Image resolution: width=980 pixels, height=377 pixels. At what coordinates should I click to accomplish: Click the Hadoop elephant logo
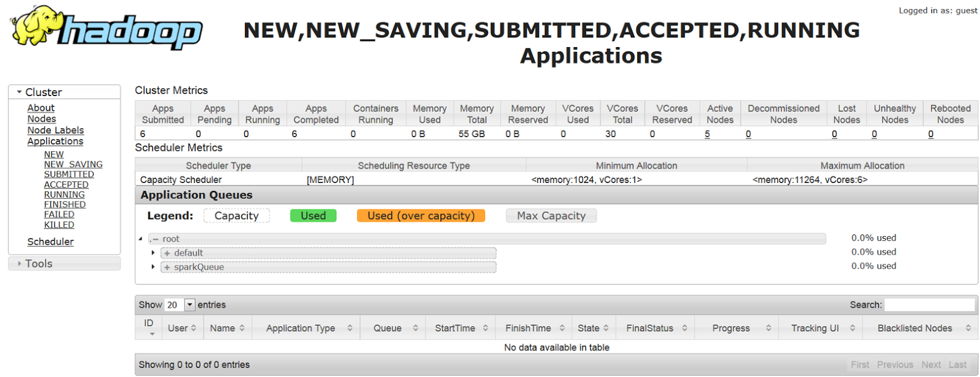coord(107,28)
